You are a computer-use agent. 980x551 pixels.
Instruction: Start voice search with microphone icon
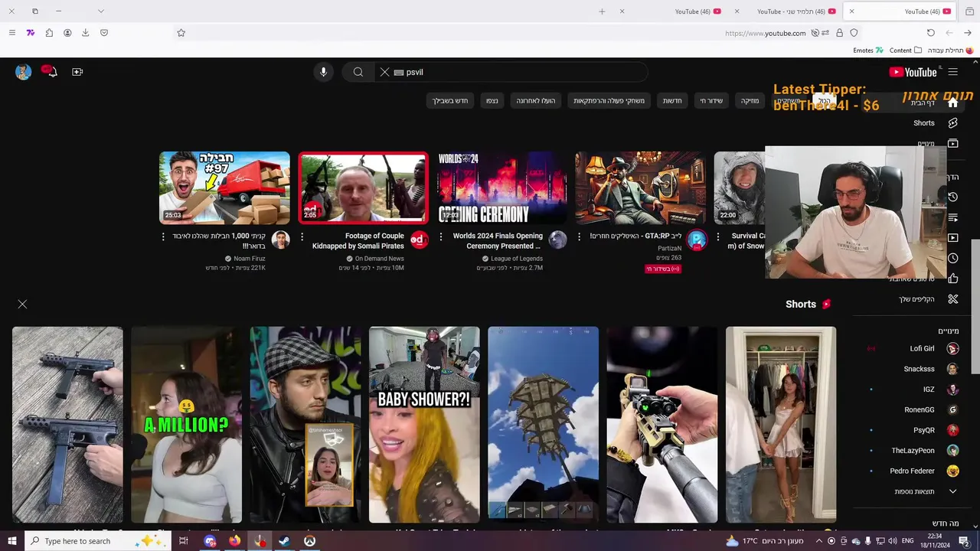coord(323,72)
